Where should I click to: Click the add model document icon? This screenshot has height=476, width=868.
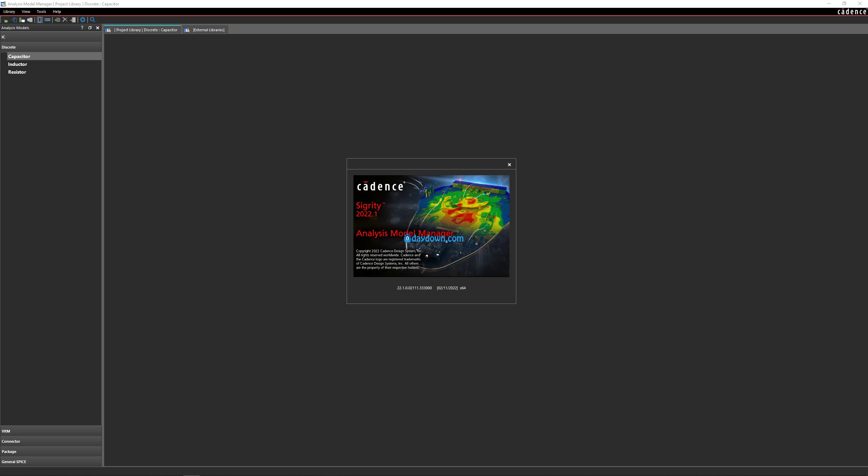(57, 20)
